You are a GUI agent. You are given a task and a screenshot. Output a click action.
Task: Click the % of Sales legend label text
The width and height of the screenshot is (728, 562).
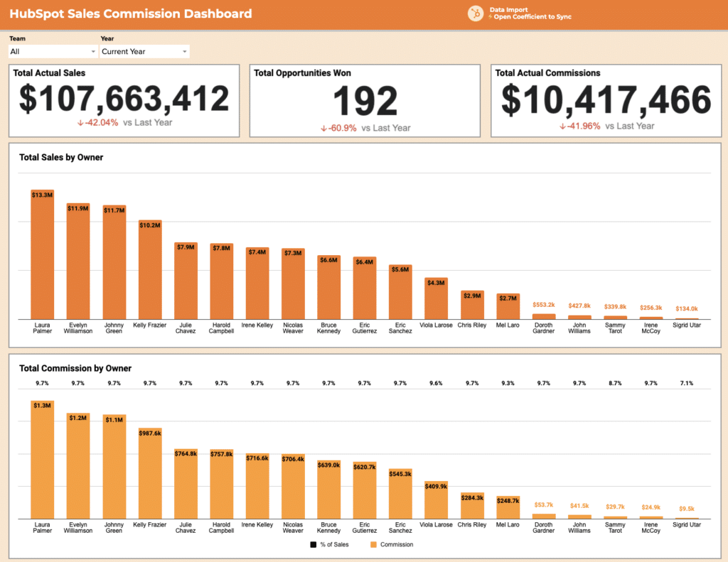pos(334,544)
